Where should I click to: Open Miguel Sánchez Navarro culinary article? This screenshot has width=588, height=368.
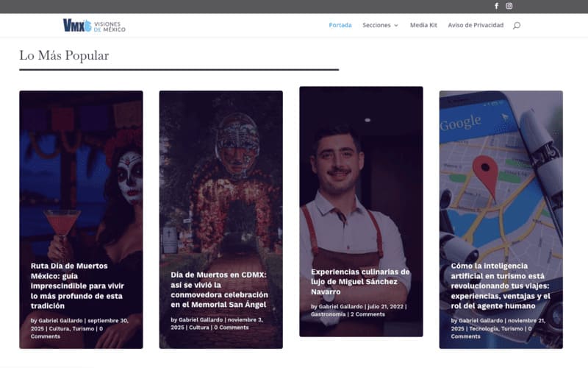click(360, 281)
